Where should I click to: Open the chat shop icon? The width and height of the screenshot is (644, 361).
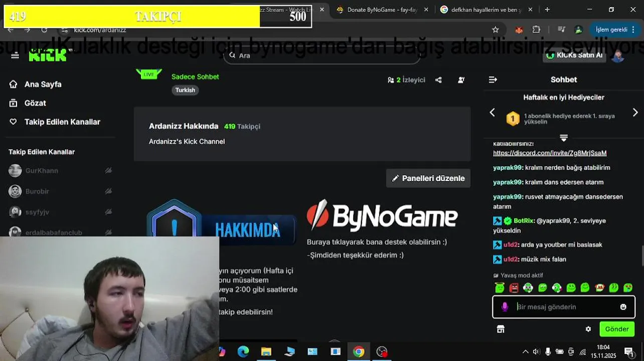pos(501,329)
